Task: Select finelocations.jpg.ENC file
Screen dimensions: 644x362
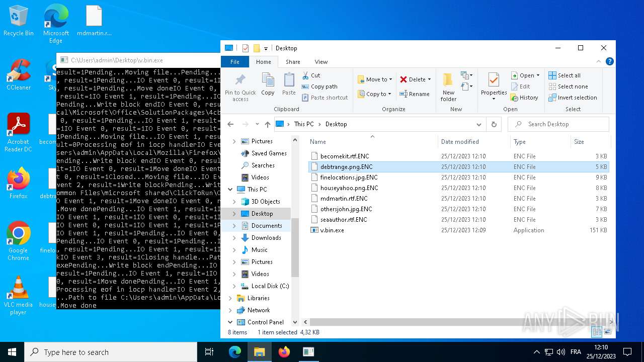Action: pos(458,177)
